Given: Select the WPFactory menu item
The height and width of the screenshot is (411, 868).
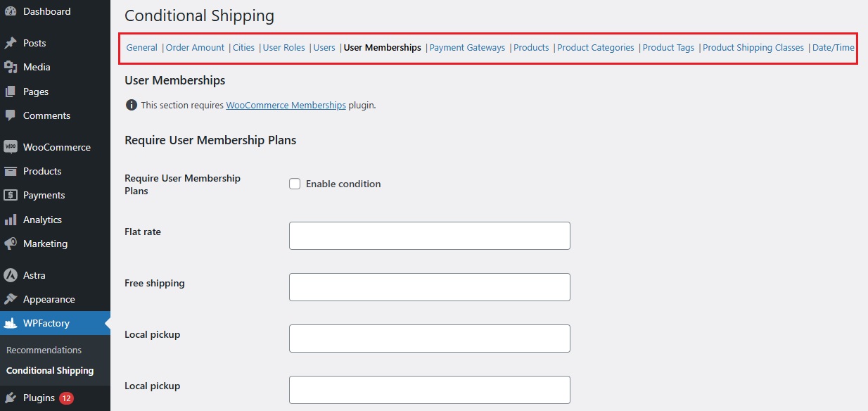Looking at the screenshot, I should click(55, 323).
